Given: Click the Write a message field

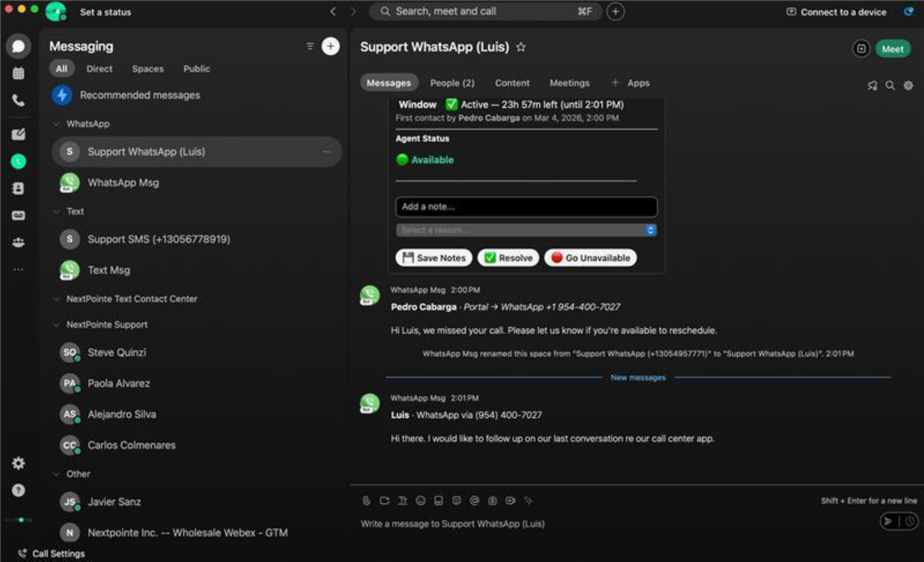Looking at the screenshot, I should tap(615, 523).
